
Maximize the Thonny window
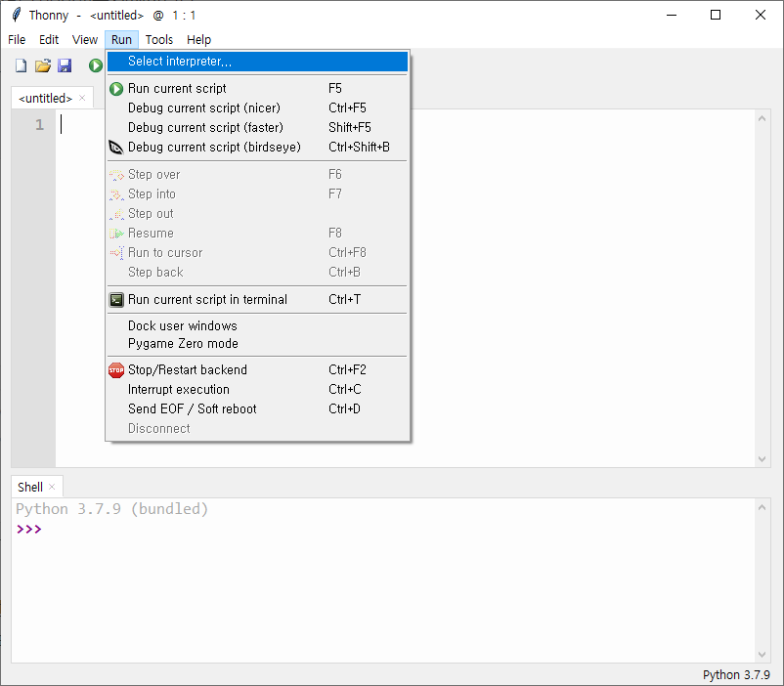coord(716,15)
